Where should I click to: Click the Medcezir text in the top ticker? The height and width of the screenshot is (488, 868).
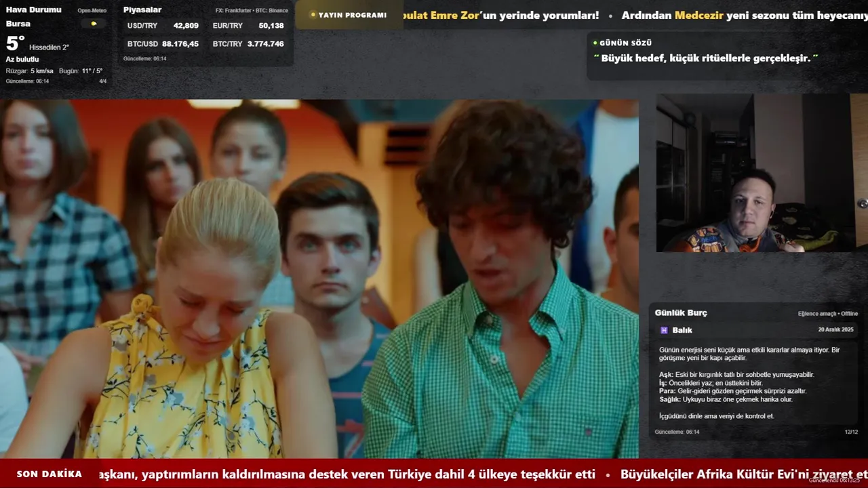698,15
